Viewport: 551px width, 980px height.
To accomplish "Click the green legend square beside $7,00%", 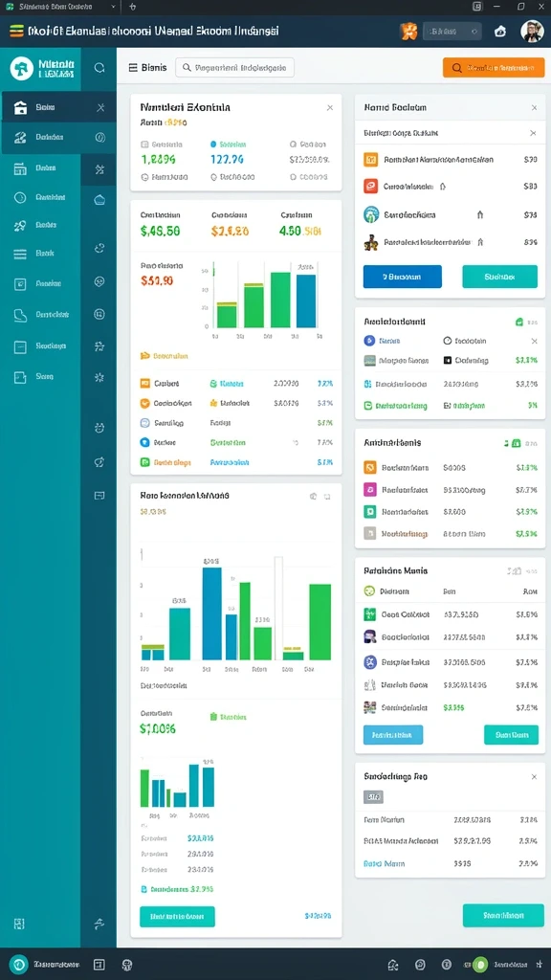I will click(x=213, y=717).
